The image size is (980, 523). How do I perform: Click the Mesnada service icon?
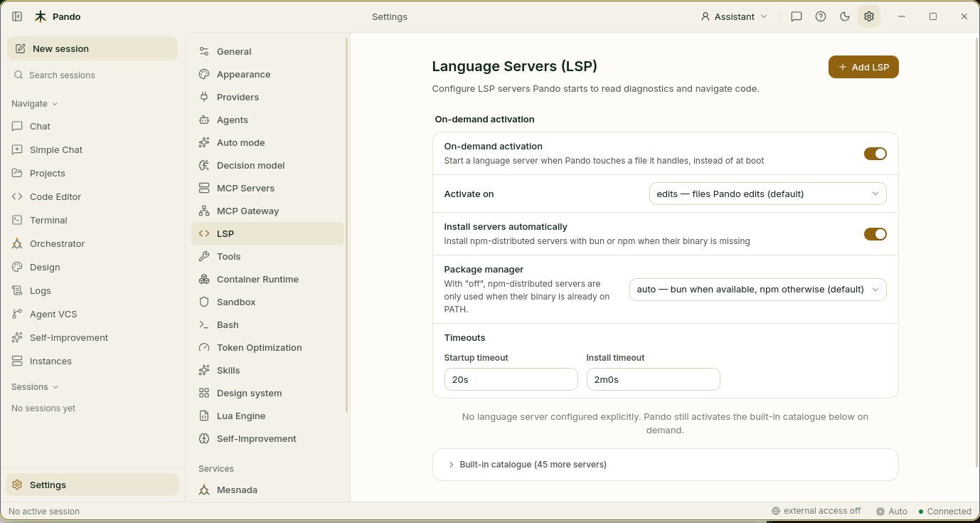[204, 490]
